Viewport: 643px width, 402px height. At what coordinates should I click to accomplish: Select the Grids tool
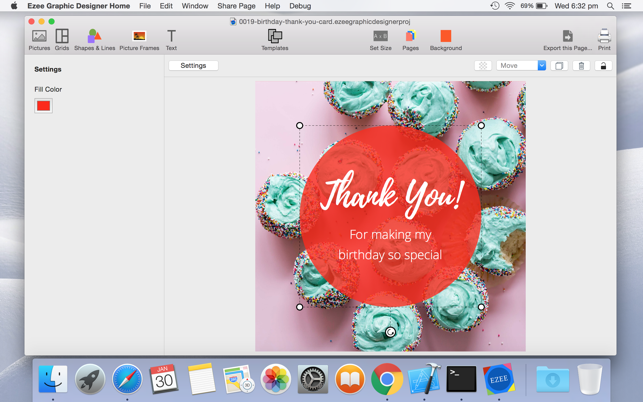coord(62,39)
